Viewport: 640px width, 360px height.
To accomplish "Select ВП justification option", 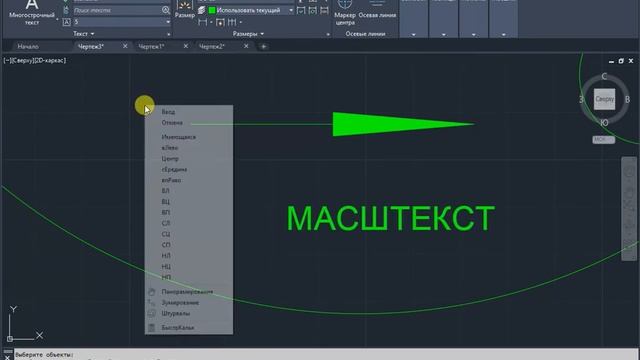I will 189,213.
